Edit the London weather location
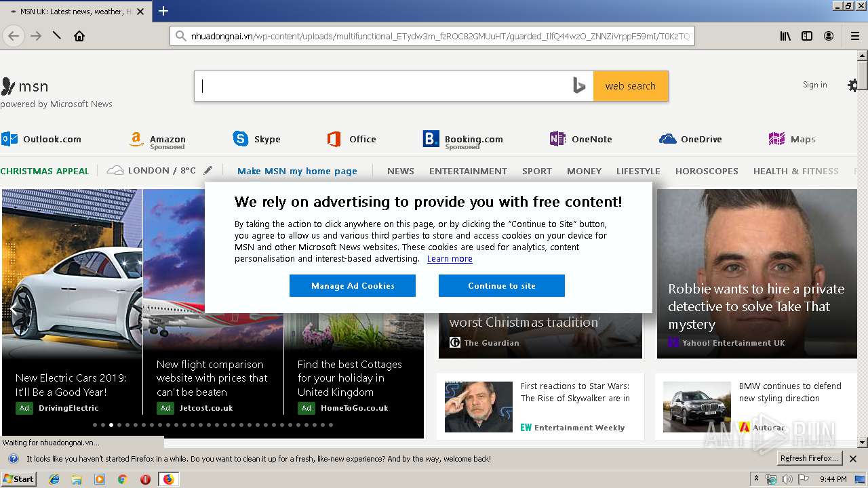The image size is (868, 488). (208, 170)
